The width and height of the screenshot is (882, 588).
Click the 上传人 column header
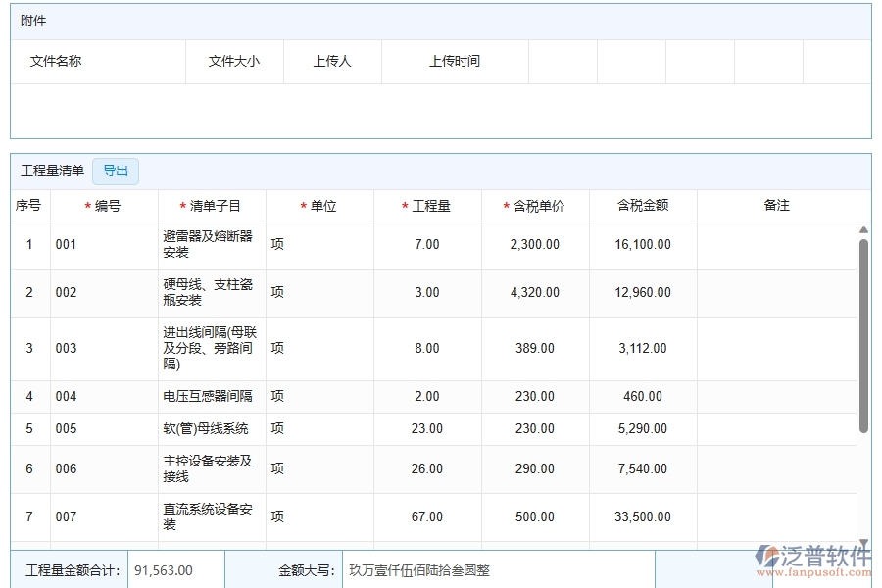(332, 61)
